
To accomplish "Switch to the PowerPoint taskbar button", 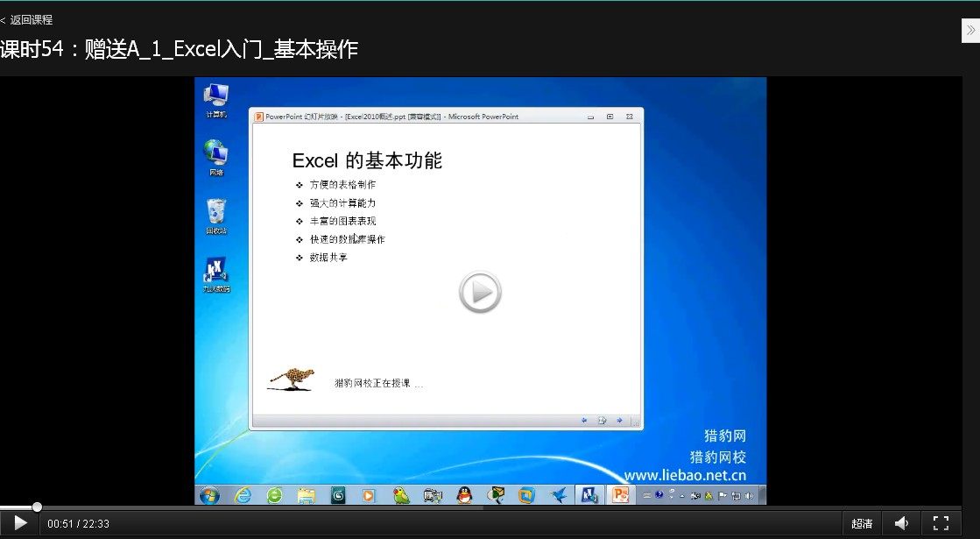I will (x=620, y=495).
